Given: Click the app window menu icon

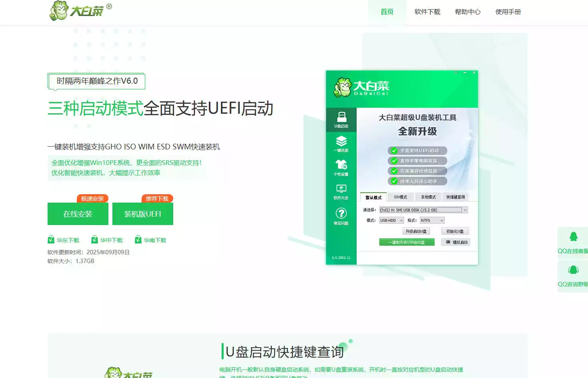Looking at the screenshot, I should tap(456, 72).
